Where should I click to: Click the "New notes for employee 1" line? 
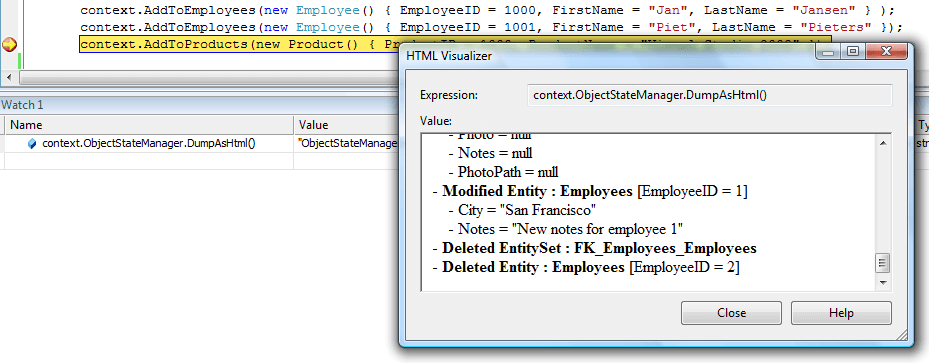coord(567,229)
